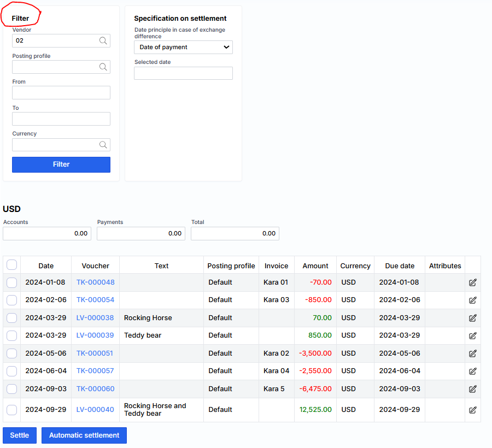Click edit icon on the LV-000040 row
The image size is (492, 448).
(472, 410)
